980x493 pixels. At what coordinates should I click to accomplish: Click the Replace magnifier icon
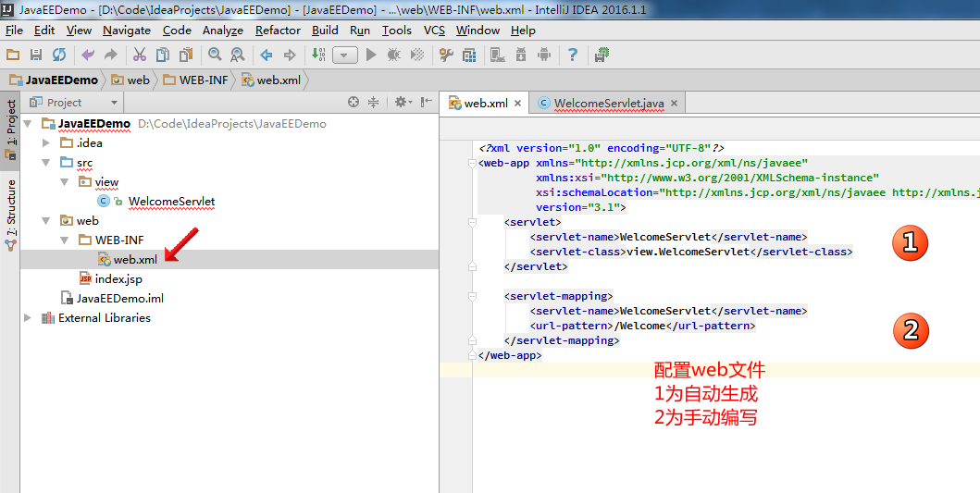[x=238, y=55]
